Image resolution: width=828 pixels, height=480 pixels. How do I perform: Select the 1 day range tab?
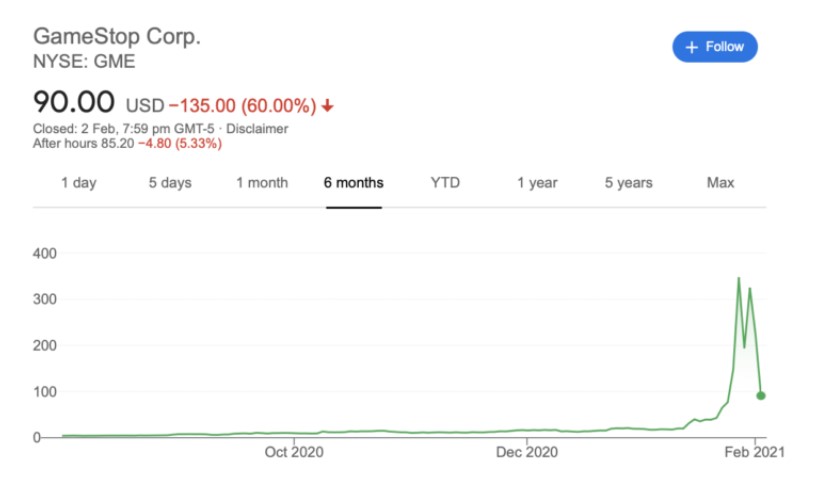click(79, 183)
